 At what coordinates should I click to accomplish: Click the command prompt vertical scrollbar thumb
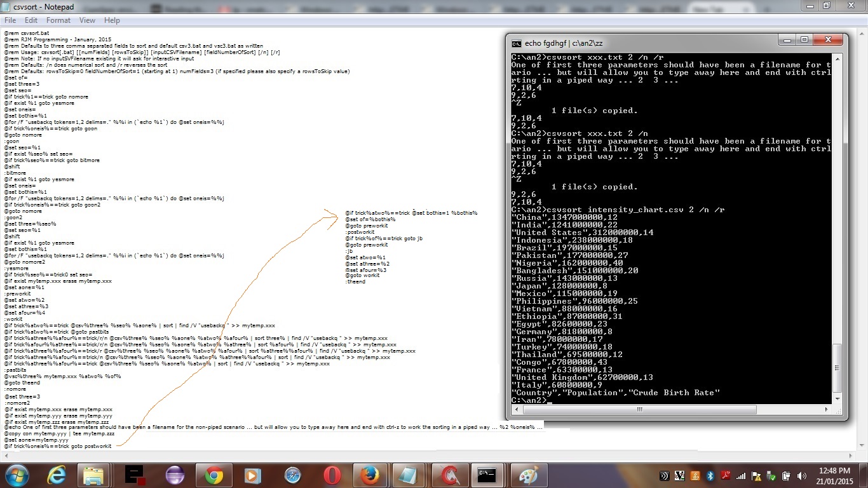click(838, 369)
